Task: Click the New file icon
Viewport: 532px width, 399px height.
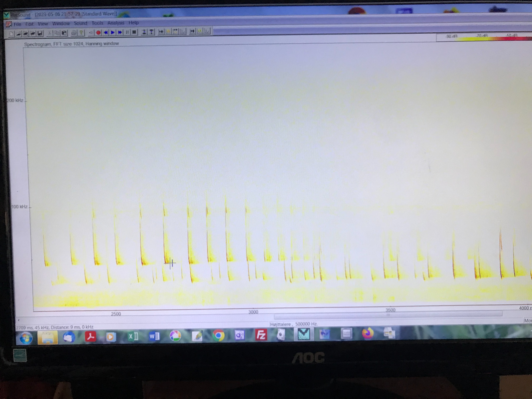Action: click(x=11, y=34)
